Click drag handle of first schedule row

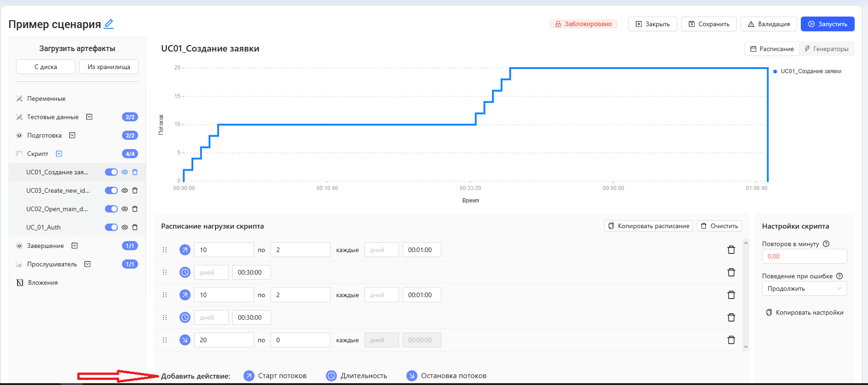coord(165,250)
